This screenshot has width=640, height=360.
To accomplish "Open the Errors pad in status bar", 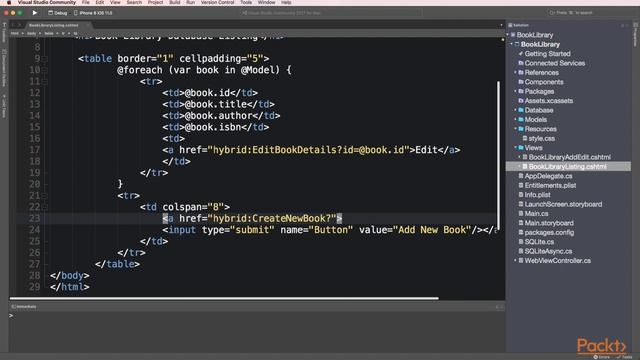I will point(602,357).
